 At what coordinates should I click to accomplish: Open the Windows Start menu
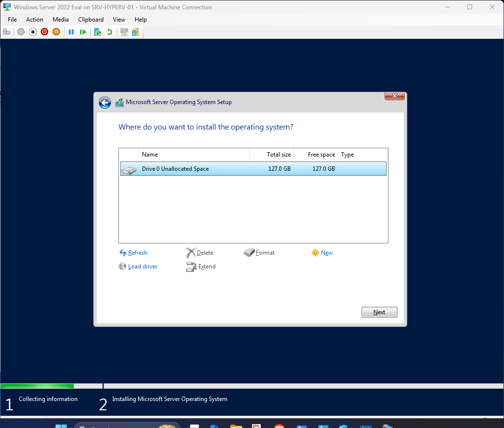pos(61,426)
